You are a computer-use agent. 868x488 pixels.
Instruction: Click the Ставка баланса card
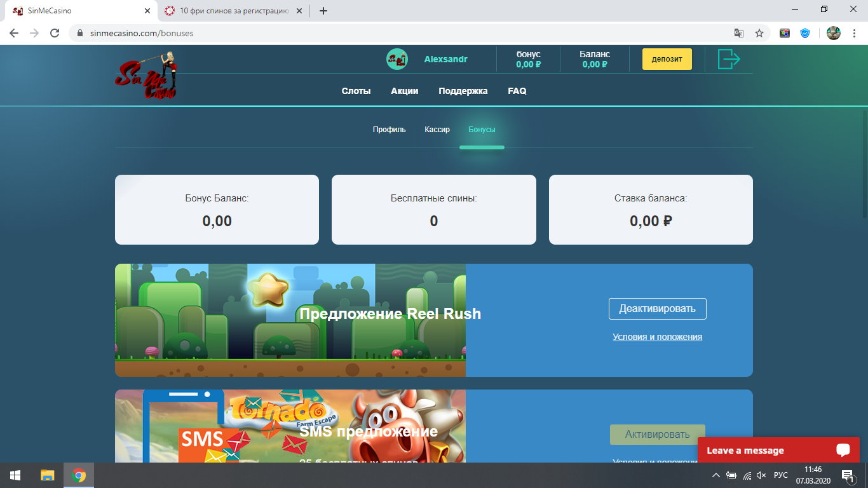(651, 210)
